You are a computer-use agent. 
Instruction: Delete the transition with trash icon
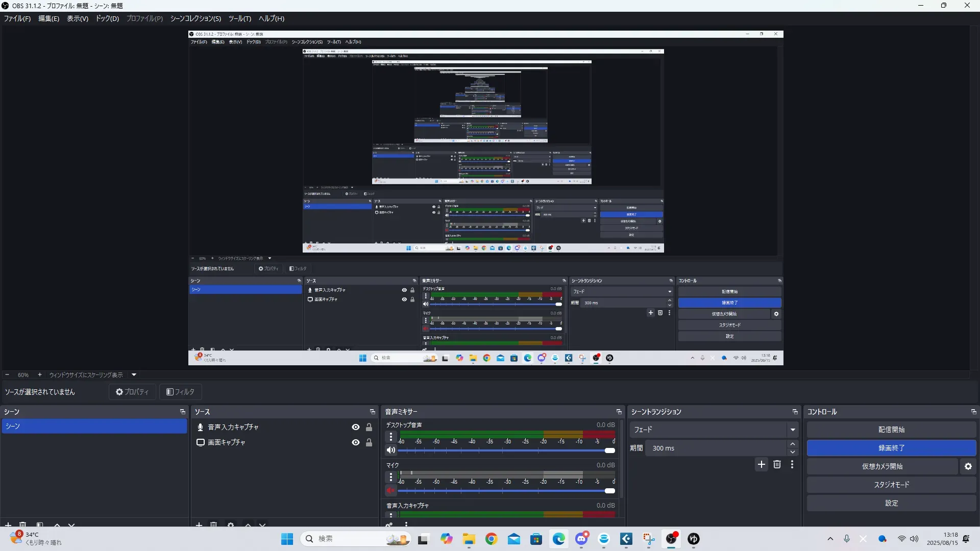click(x=777, y=464)
